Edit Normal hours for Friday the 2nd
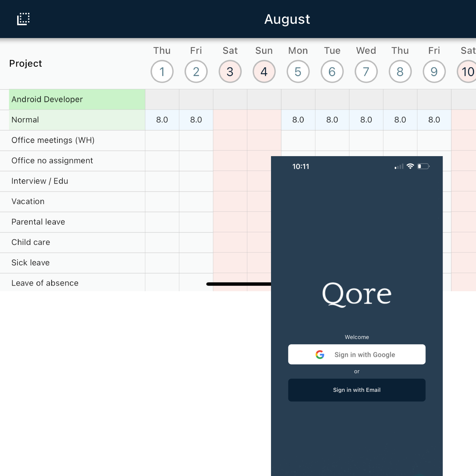Image resolution: width=476 pixels, height=476 pixels. tap(196, 120)
